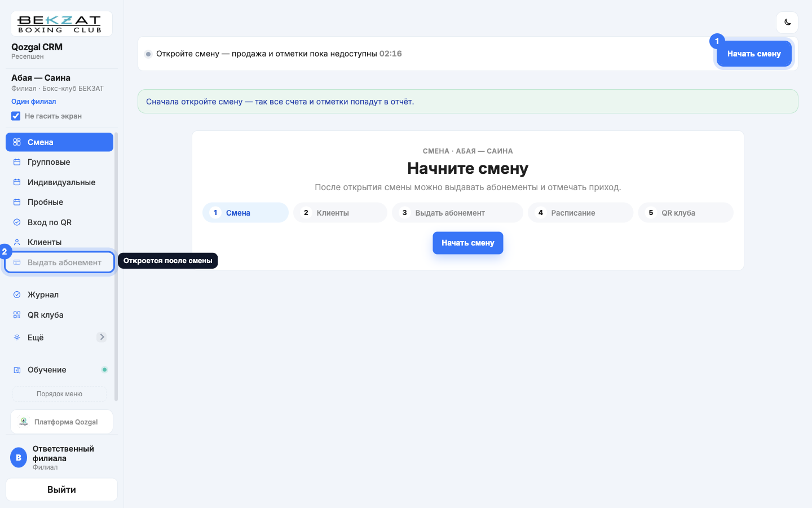Open the Групповые menu item
812x508 pixels.
pyautogui.click(x=59, y=162)
